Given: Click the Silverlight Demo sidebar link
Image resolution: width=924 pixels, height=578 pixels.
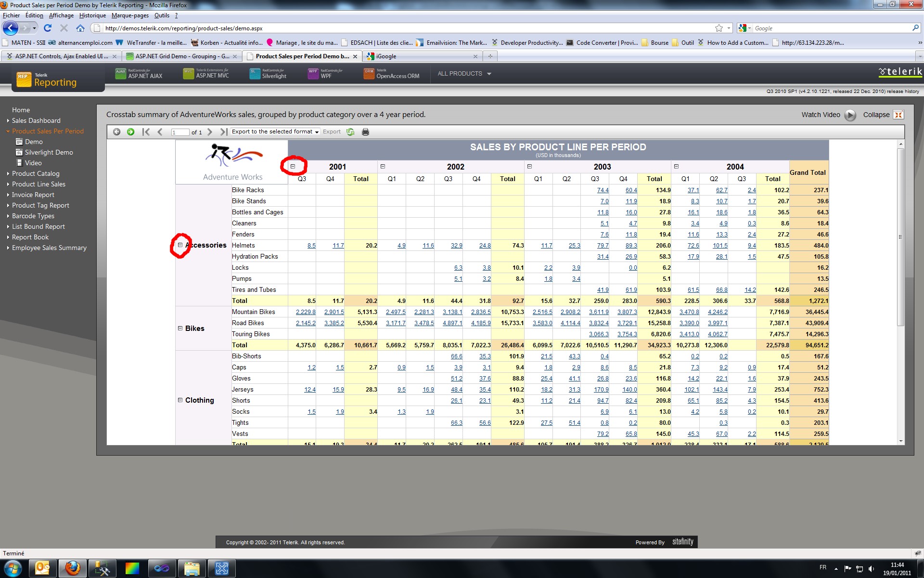Looking at the screenshot, I should pos(49,153).
